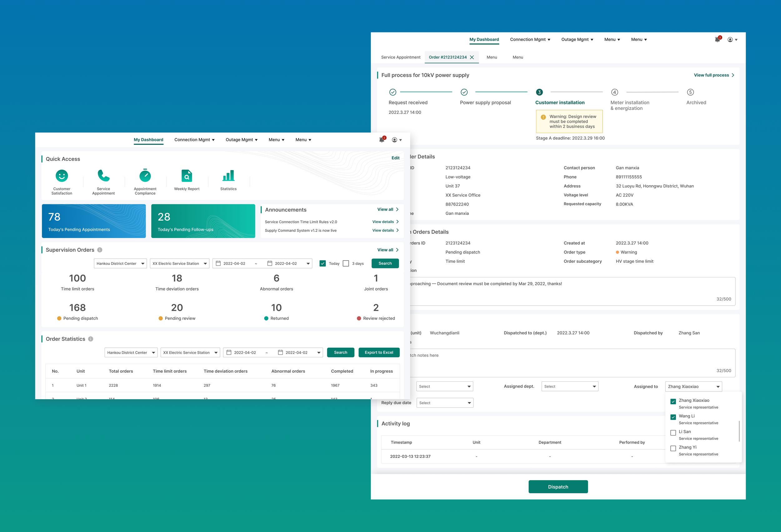Open the Reply due date dropdown
The width and height of the screenshot is (781, 532).
[x=445, y=403]
